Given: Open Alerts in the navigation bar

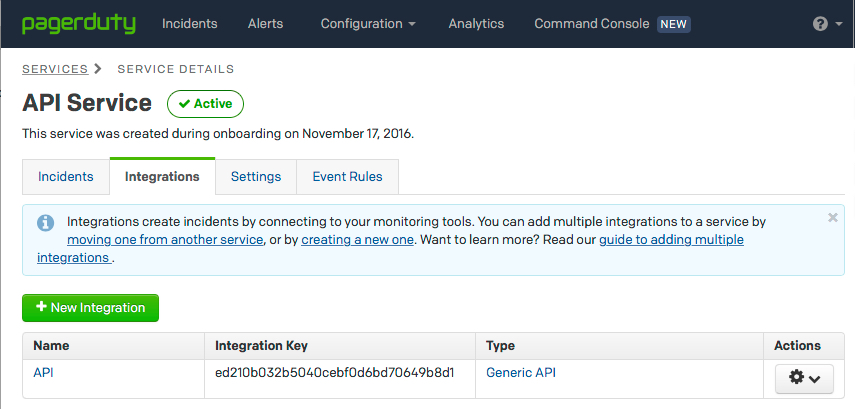Looking at the screenshot, I should pyautogui.click(x=265, y=24).
